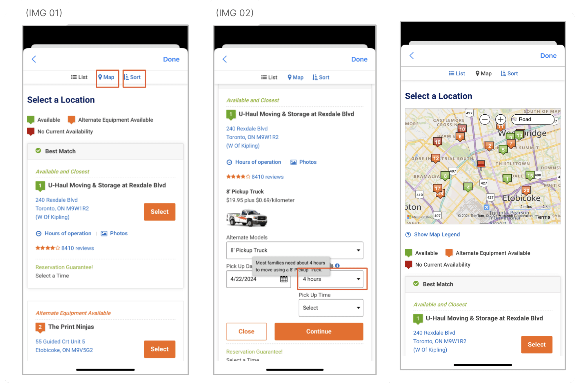Tap the Map tab on the map screen
The image size is (582, 392).
[483, 74]
